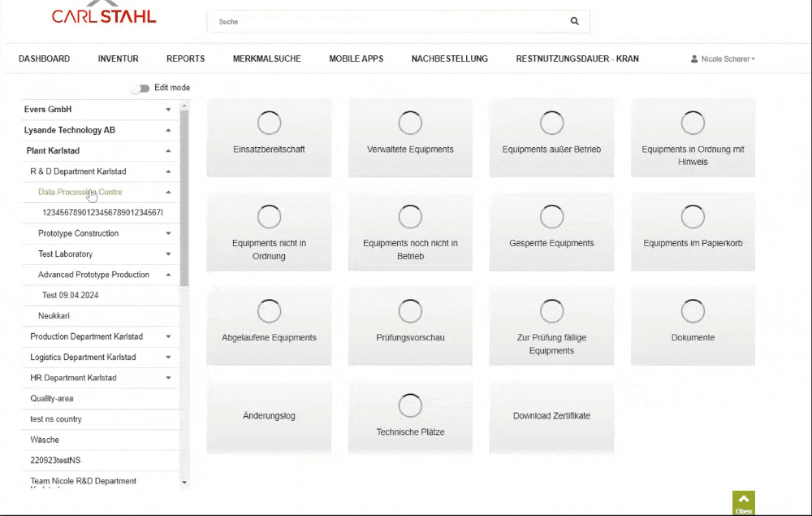
Task: Open the Nicole Scherer user dropdown
Action: coord(721,59)
